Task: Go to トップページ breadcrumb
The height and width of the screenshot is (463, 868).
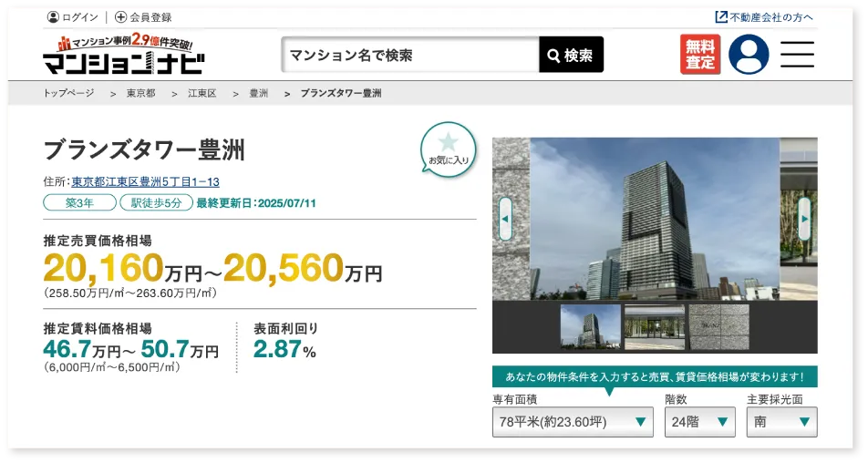Action: (x=68, y=93)
